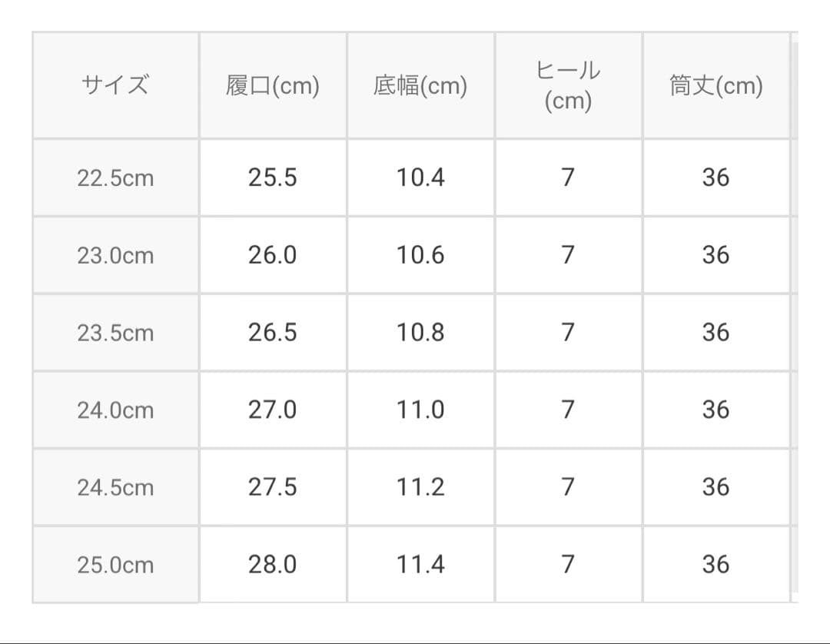Click the 25.0cm size row label
The width and height of the screenshot is (830, 644).
click(x=115, y=564)
